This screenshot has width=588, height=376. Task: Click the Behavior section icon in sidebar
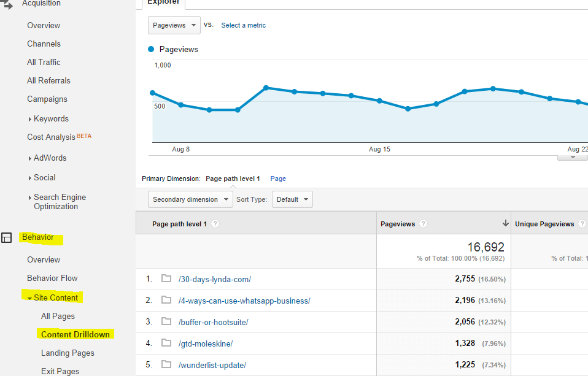point(7,238)
